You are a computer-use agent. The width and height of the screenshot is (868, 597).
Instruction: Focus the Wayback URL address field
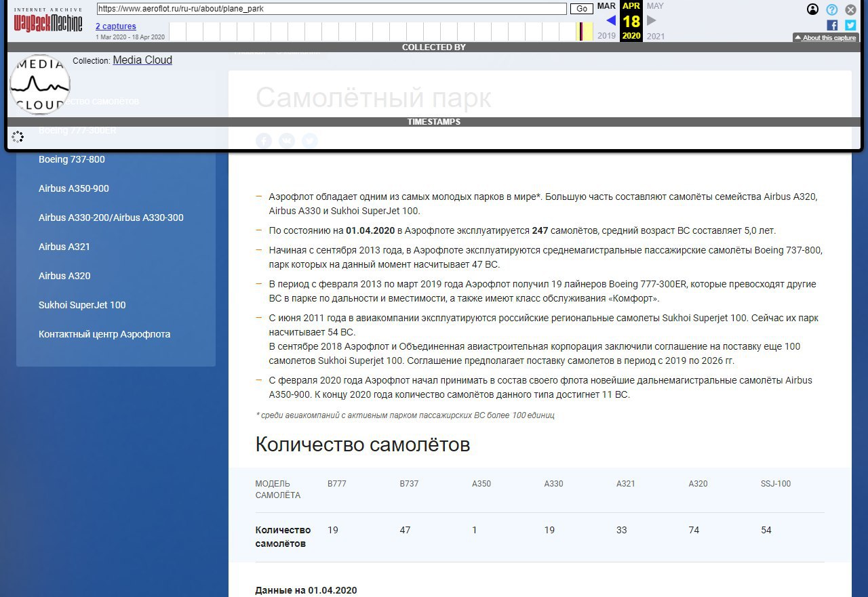click(332, 9)
